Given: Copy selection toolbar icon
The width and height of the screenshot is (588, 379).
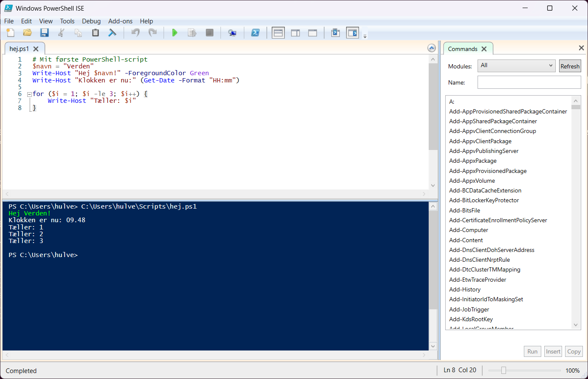Looking at the screenshot, I should click(x=78, y=33).
